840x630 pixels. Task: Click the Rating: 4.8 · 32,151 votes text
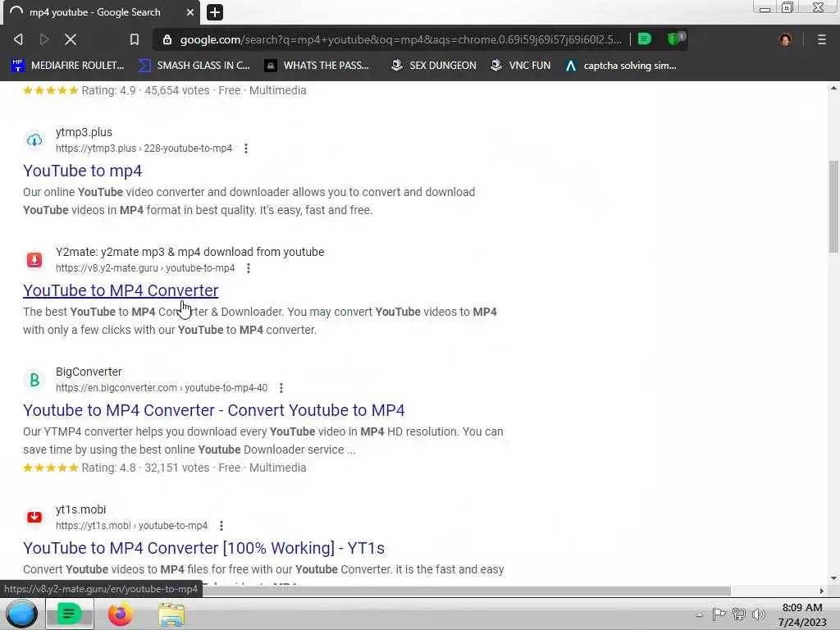(145, 468)
